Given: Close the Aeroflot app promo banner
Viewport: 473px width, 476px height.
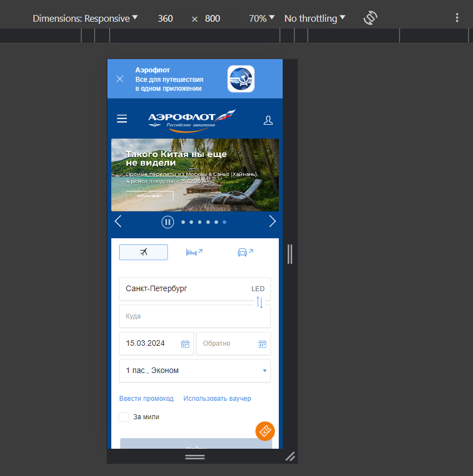Looking at the screenshot, I should [x=120, y=79].
